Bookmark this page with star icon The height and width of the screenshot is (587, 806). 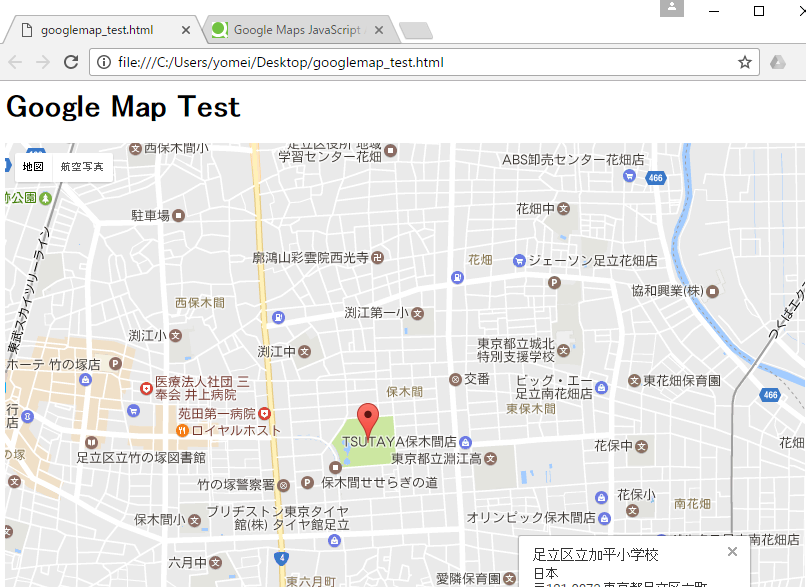click(x=744, y=62)
